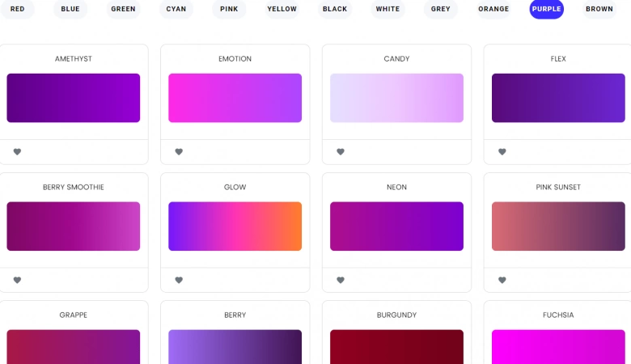Image resolution: width=631 pixels, height=364 pixels.
Task: Filter gradients by Green
Action: 123,9
